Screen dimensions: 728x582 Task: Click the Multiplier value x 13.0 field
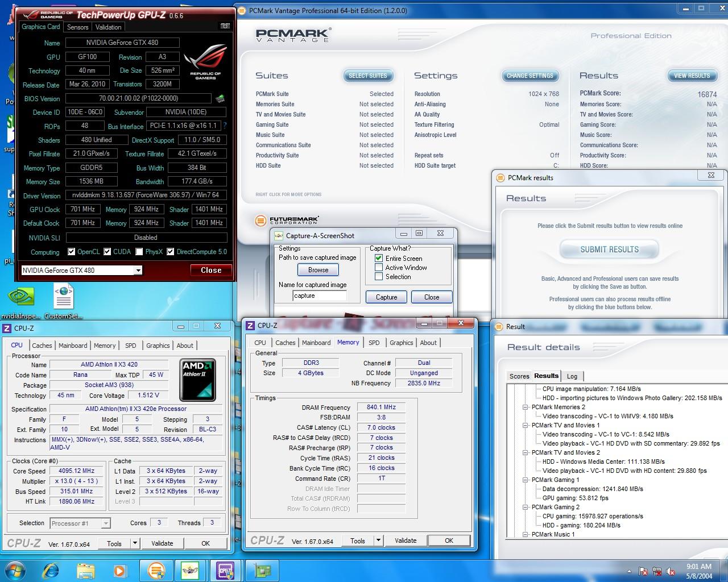(x=76, y=481)
